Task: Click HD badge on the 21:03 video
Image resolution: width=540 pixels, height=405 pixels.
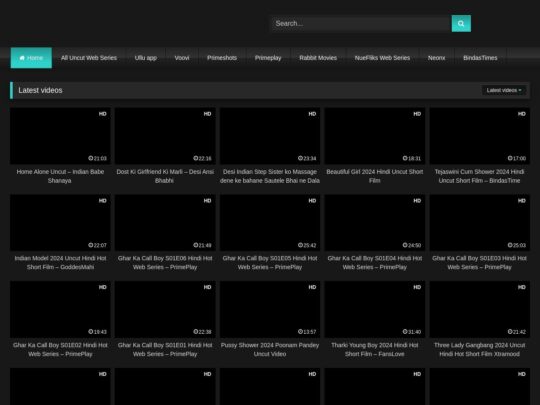Action: (x=103, y=114)
